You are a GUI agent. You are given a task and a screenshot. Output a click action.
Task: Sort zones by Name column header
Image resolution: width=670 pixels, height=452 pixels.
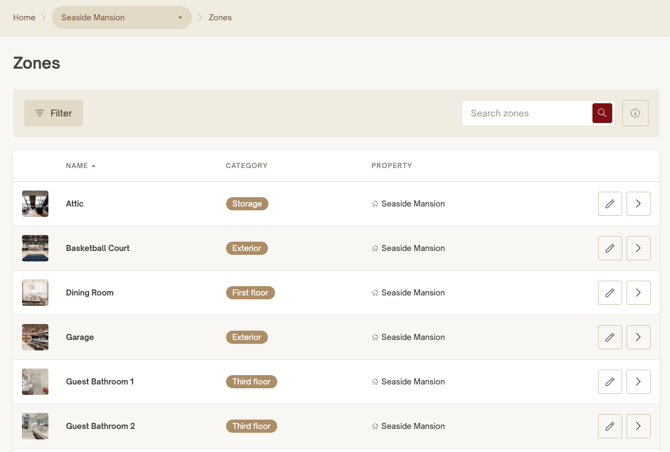tap(80, 166)
